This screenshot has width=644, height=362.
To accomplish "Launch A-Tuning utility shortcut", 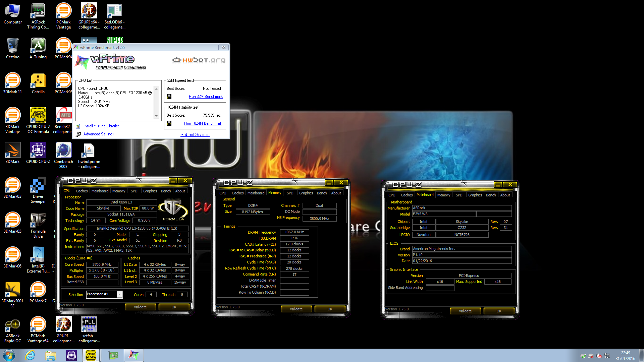I will (x=38, y=49).
